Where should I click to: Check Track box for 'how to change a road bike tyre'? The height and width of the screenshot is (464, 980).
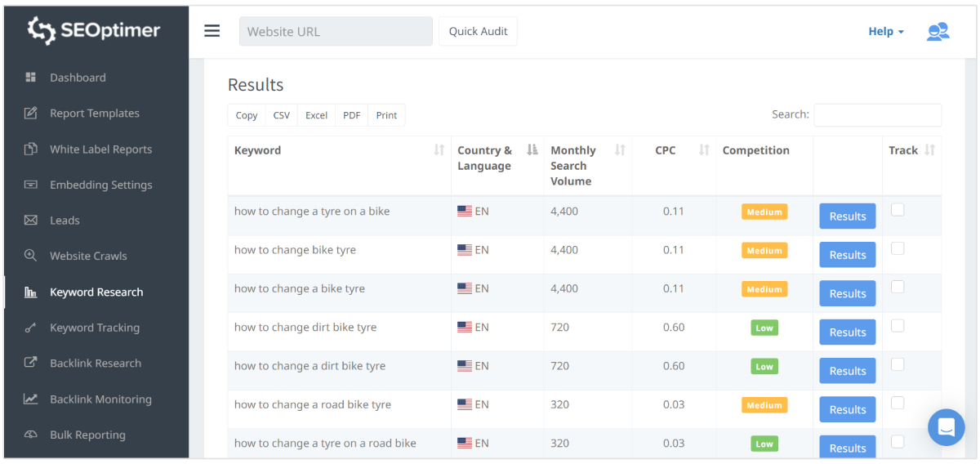click(898, 403)
